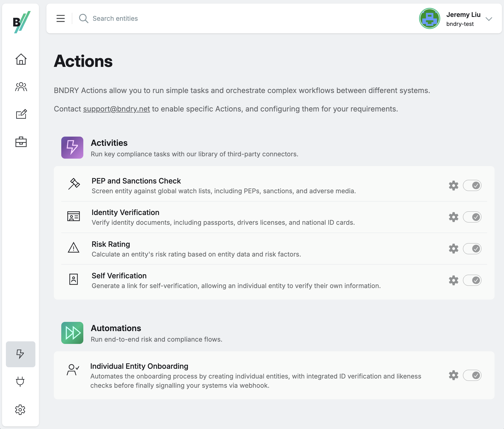Click the Automations section icon

click(72, 333)
